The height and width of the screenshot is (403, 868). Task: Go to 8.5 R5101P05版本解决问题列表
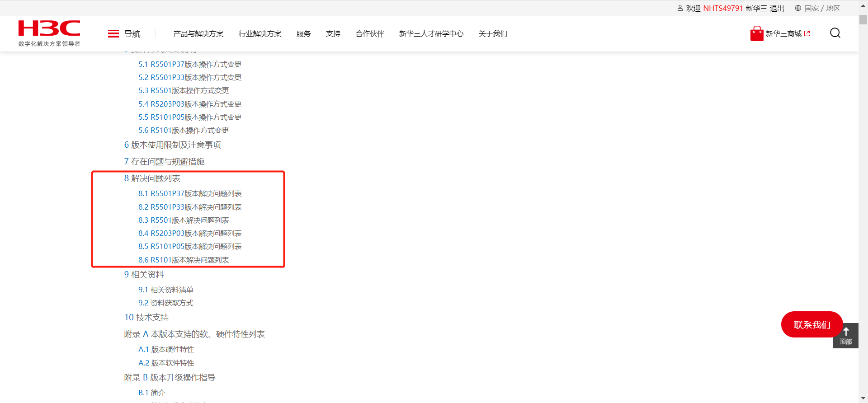click(x=190, y=246)
